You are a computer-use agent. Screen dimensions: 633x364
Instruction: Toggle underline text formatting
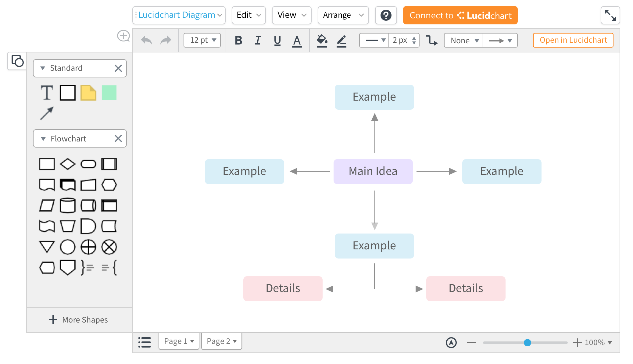tap(277, 40)
